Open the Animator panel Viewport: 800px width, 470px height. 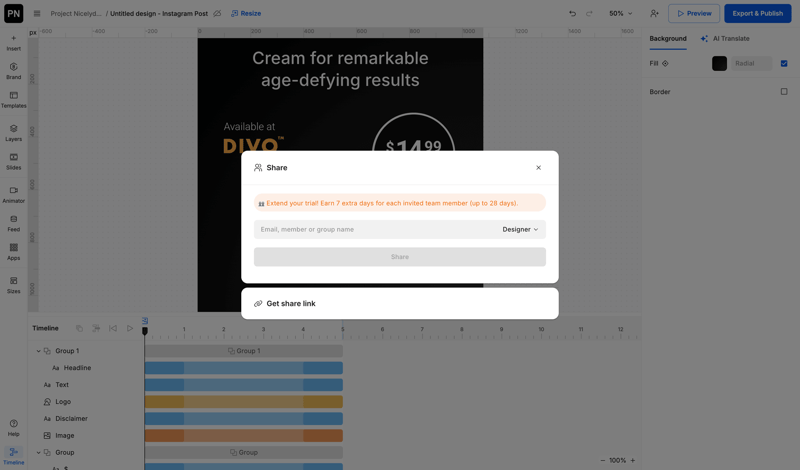click(13, 194)
